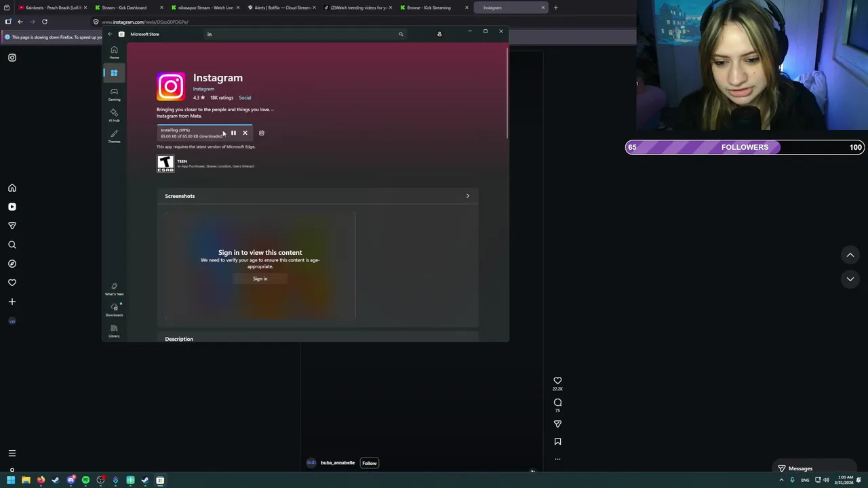Go back in Firefox browser
The width and height of the screenshot is (868, 488).
tap(20, 22)
